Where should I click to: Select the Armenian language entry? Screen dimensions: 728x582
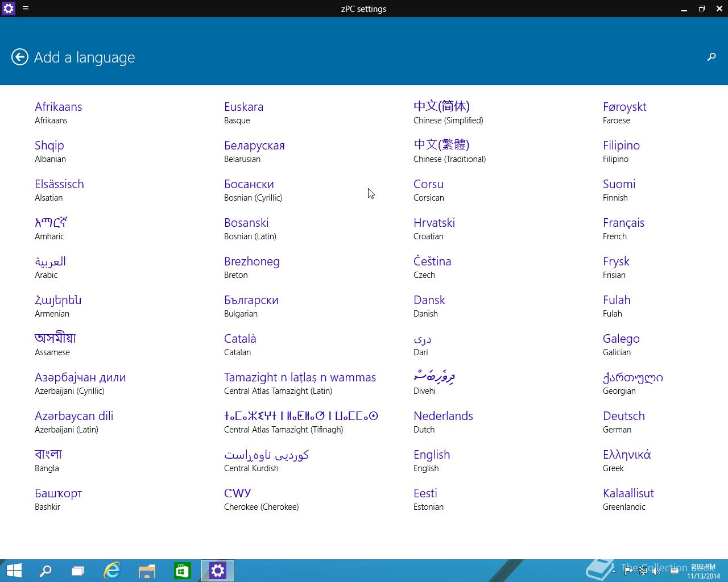coord(58,306)
